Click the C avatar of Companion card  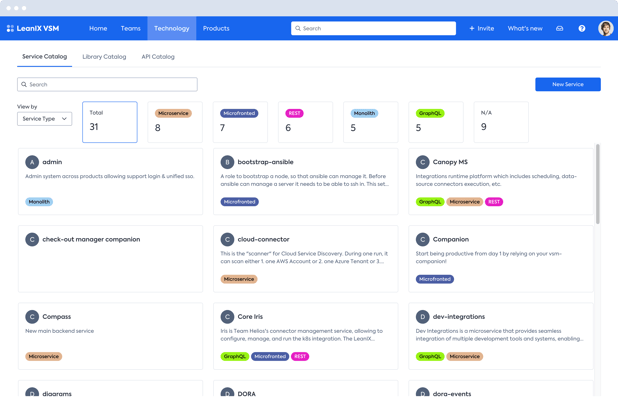click(423, 239)
